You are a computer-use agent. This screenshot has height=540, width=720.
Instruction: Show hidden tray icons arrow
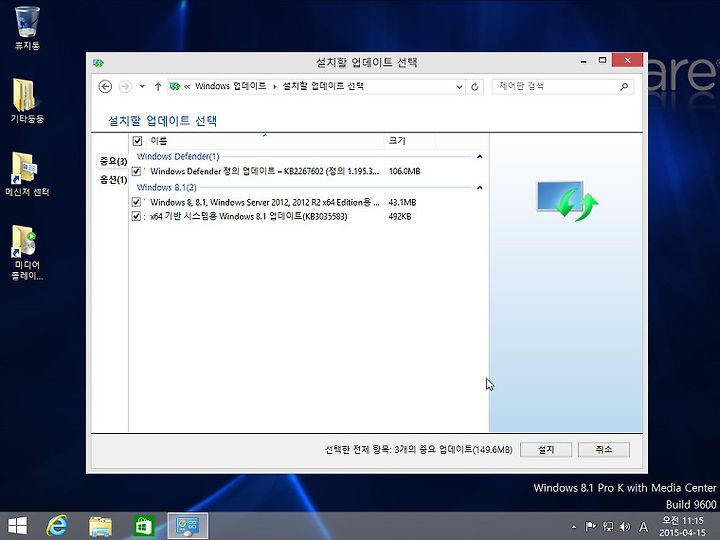click(574, 527)
